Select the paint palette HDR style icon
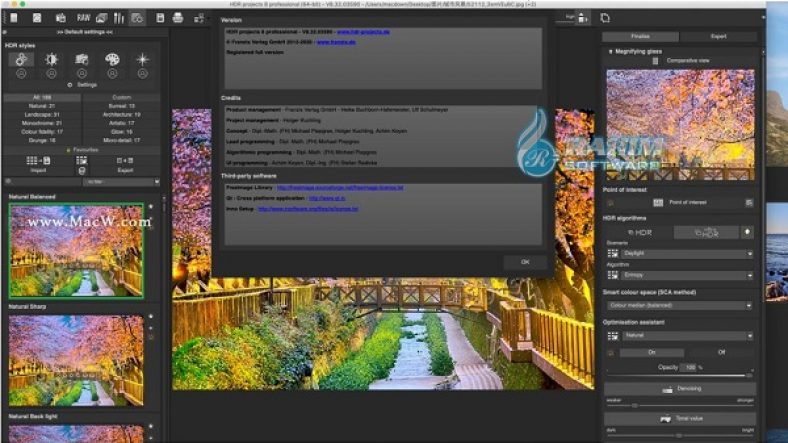This screenshot has width=788, height=443. [112, 59]
